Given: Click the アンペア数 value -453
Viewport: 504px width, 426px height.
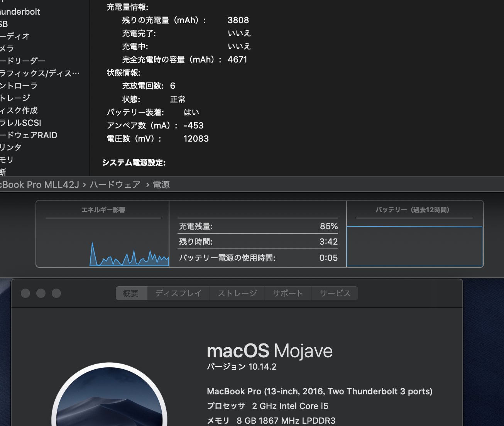Looking at the screenshot, I should (194, 125).
